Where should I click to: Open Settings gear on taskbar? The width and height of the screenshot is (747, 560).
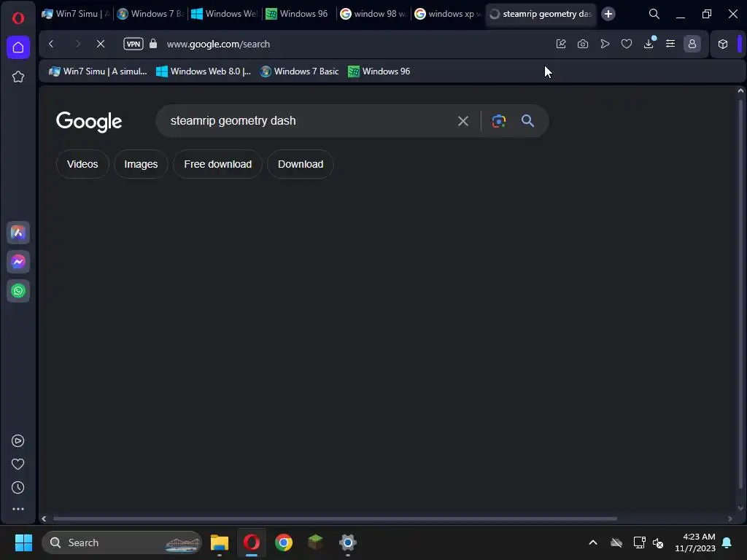pos(348,542)
